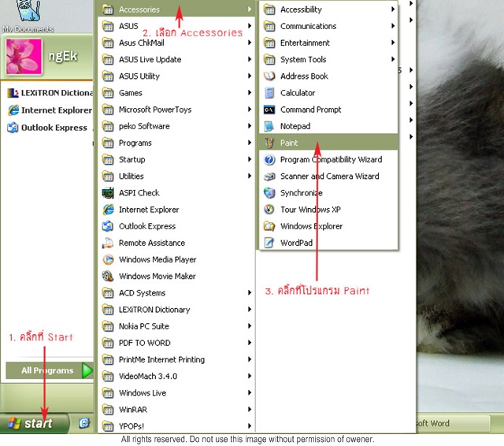
Task: Expand the Communications submenu arrow
Action: pos(393,26)
